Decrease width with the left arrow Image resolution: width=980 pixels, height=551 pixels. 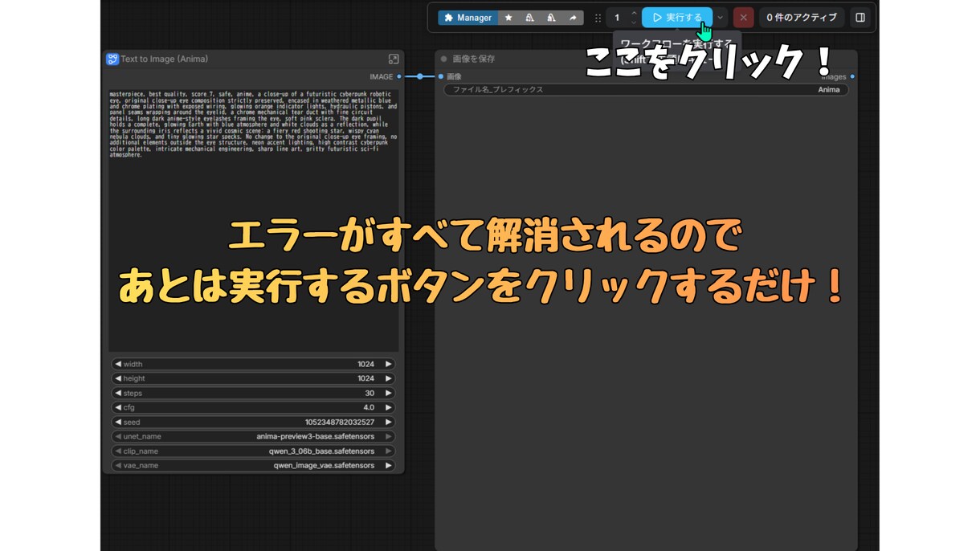pyautogui.click(x=117, y=364)
